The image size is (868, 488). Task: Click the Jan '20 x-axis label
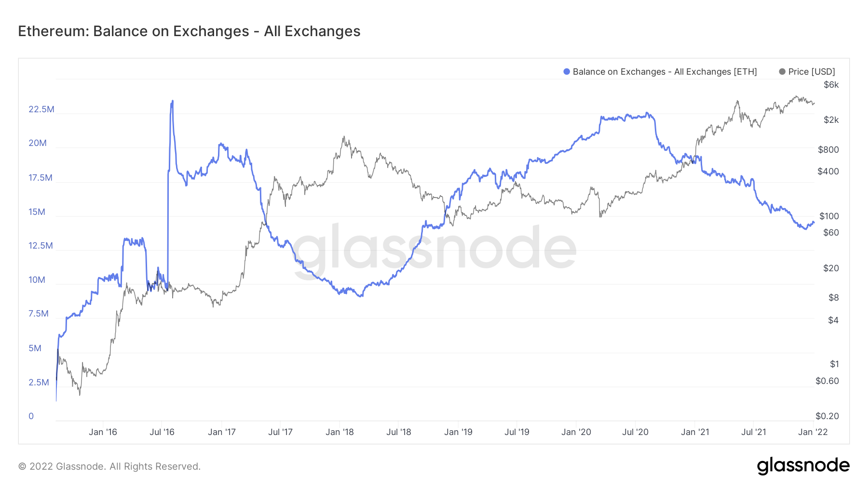(x=576, y=432)
